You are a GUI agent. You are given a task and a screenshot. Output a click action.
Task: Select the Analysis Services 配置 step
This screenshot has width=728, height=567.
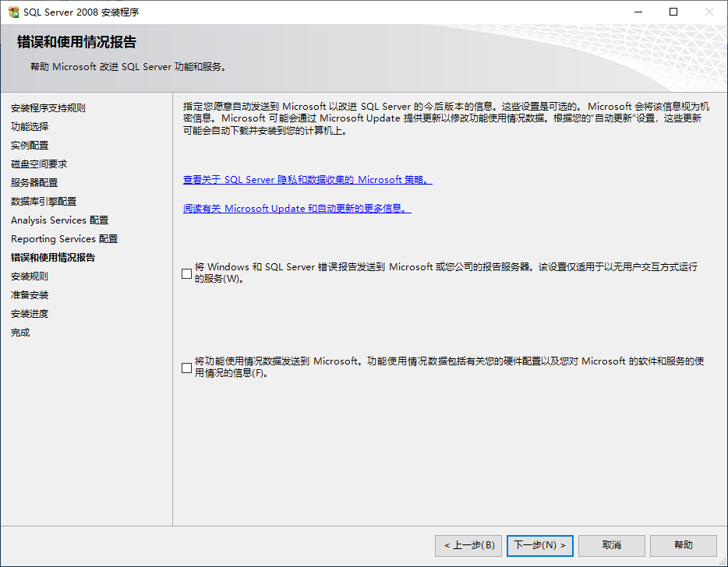point(59,220)
